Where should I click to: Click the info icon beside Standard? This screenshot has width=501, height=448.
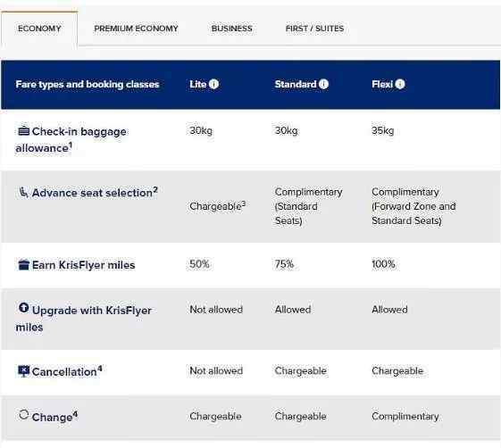coord(323,84)
